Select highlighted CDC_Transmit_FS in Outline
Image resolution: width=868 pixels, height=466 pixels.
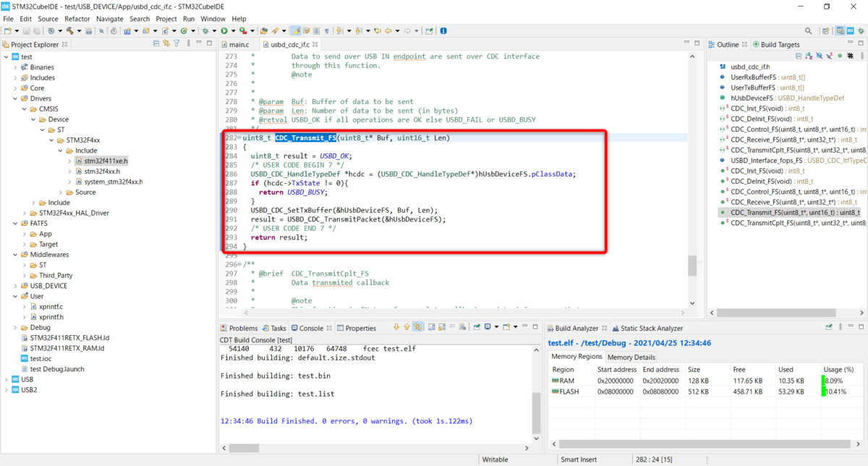(x=788, y=213)
